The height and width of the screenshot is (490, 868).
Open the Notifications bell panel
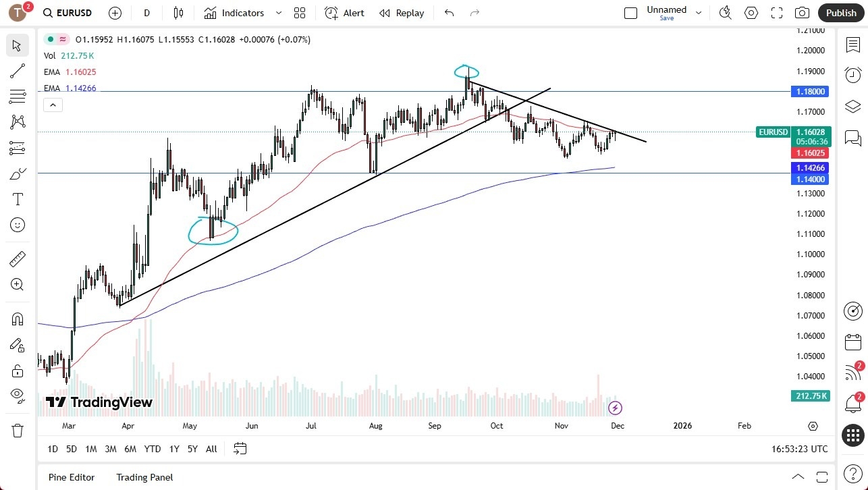coord(852,403)
